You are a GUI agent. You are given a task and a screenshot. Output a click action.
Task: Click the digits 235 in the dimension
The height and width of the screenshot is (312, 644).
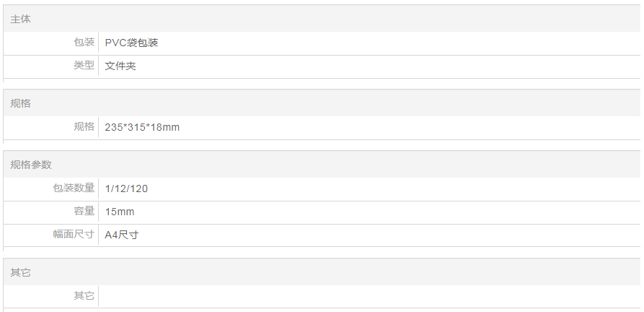tap(113, 127)
